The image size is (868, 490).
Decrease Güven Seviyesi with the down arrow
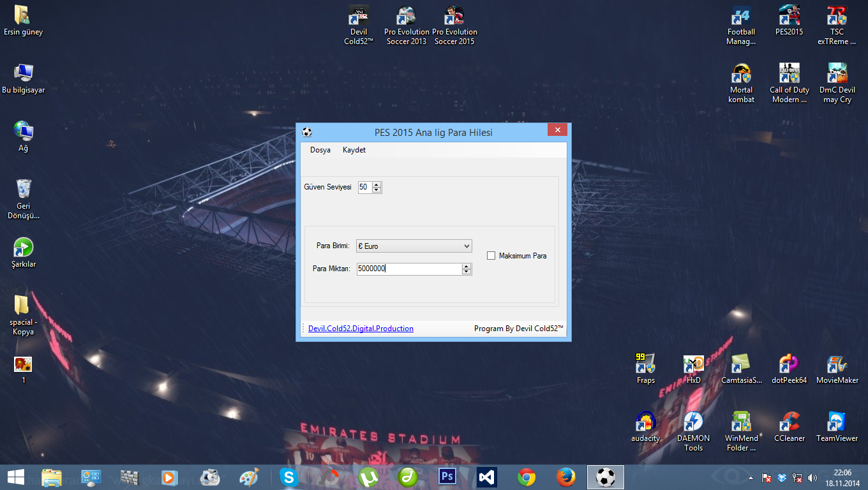[x=377, y=190]
